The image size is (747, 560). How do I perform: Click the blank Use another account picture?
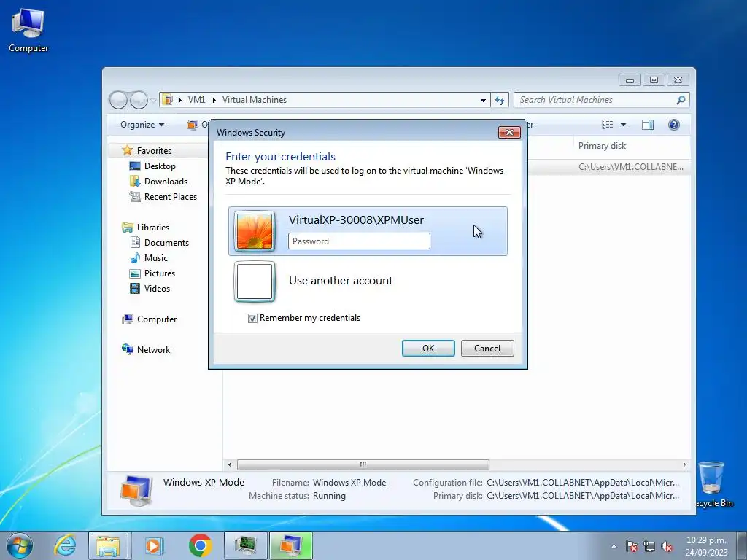[x=255, y=281]
